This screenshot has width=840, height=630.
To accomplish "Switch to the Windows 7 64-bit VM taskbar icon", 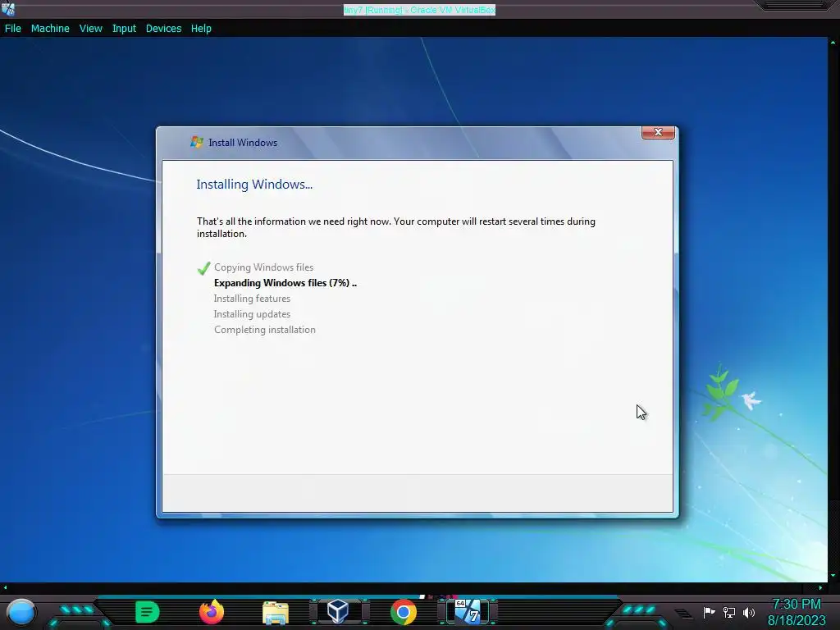I will pyautogui.click(x=468, y=611).
